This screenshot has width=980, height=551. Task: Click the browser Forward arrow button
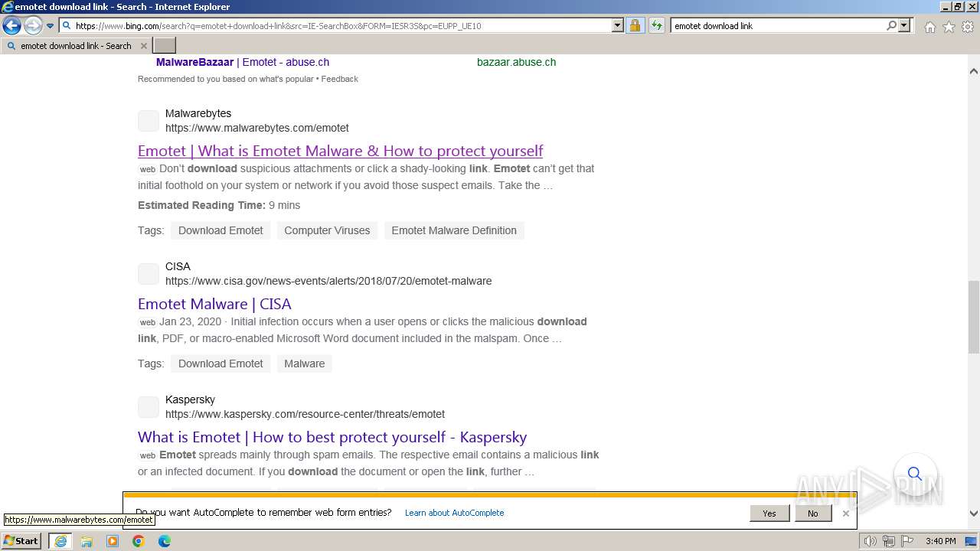(32, 26)
